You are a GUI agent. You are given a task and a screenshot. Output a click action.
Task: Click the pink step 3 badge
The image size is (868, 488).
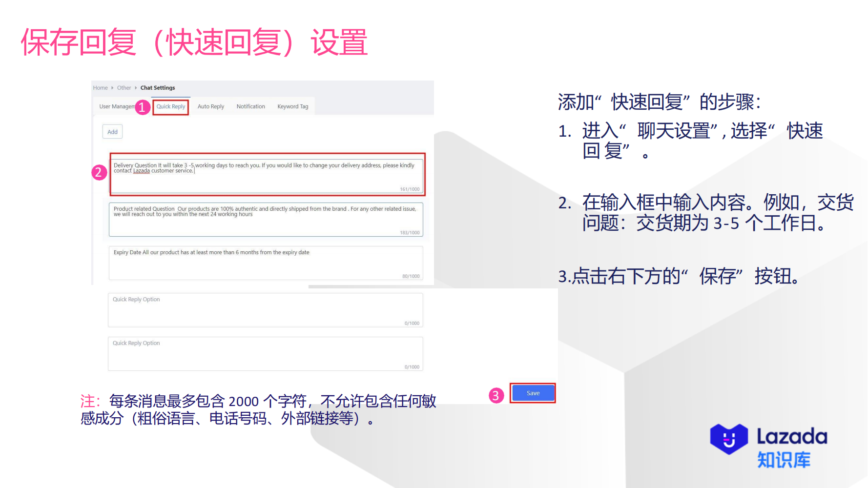[496, 395]
